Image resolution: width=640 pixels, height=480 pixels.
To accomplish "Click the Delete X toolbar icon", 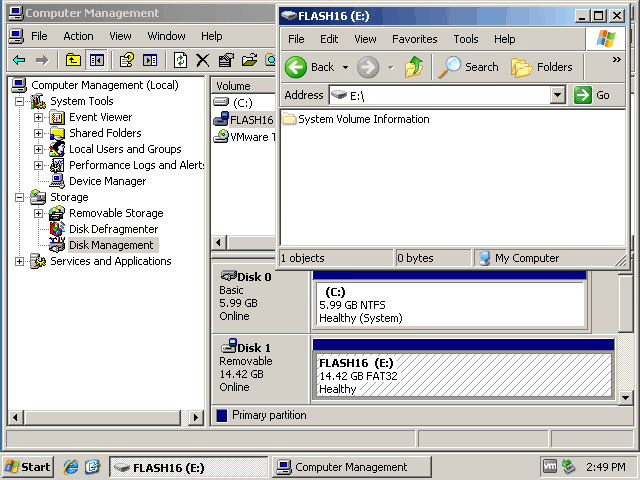I will [x=202, y=60].
